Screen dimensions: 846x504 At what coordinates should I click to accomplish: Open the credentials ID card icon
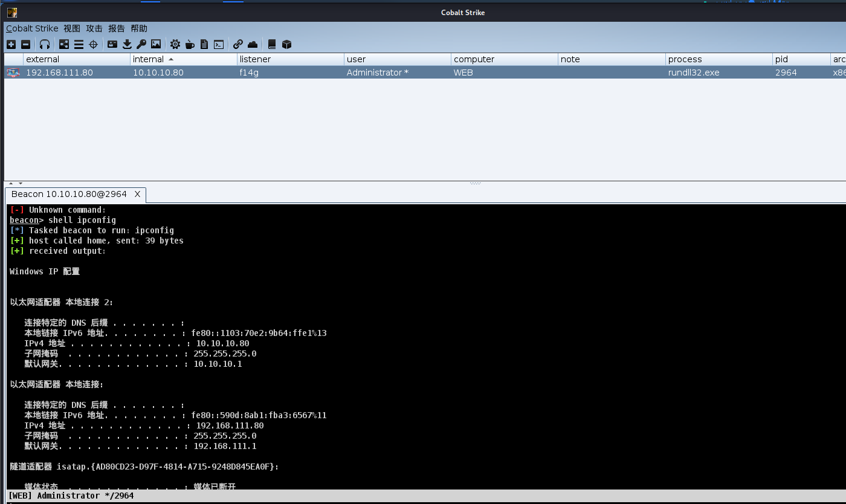click(x=112, y=44)
